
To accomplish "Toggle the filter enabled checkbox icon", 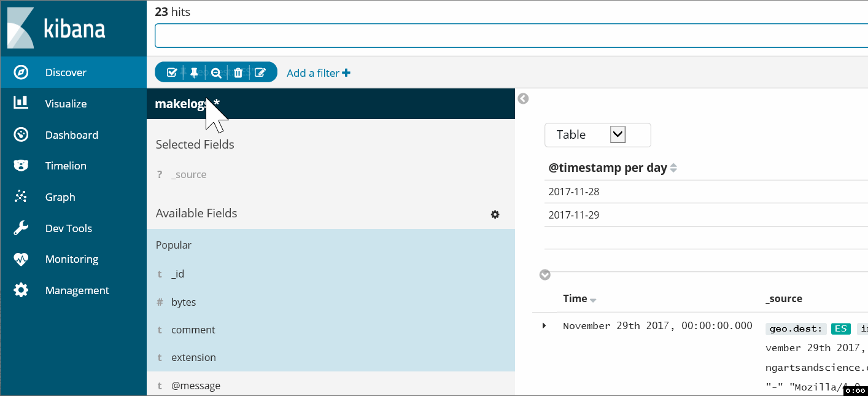I will pos(172,72).
